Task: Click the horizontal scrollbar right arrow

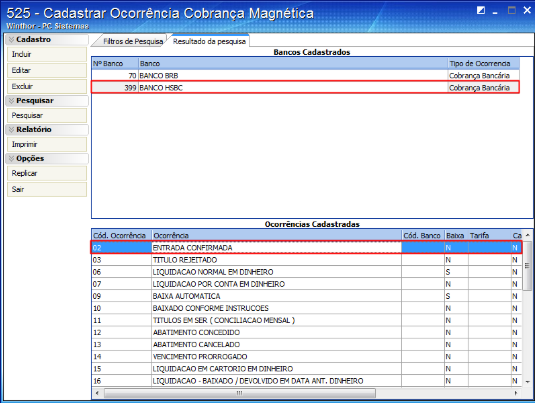Action: (x=516, y=393)
